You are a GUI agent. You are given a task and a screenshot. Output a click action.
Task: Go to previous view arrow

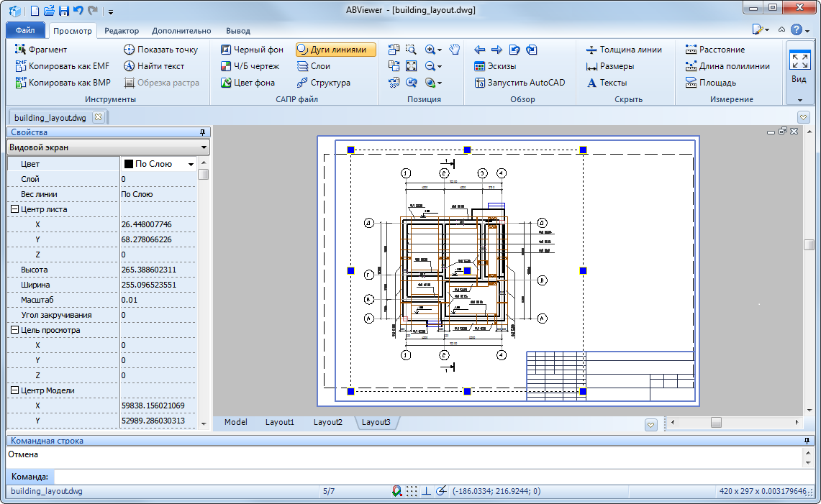pos(480,50)
